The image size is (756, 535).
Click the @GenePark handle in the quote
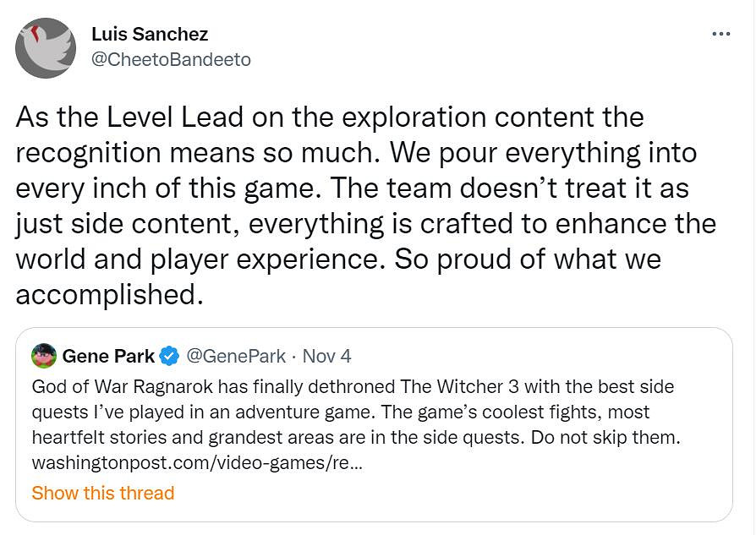235,356
